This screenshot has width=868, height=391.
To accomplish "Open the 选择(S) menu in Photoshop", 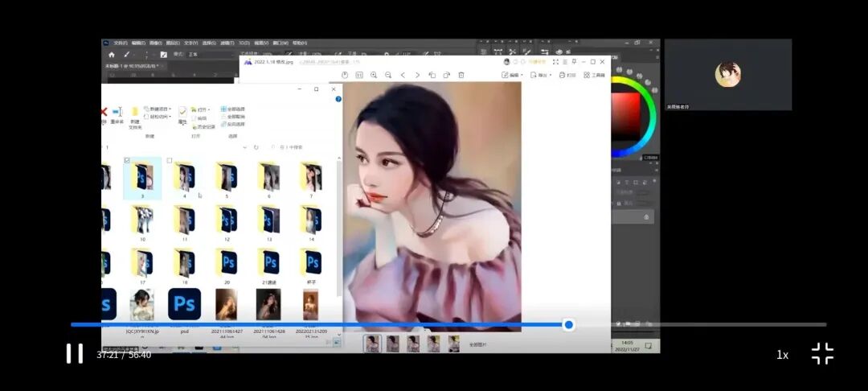I will click(209, 43).
